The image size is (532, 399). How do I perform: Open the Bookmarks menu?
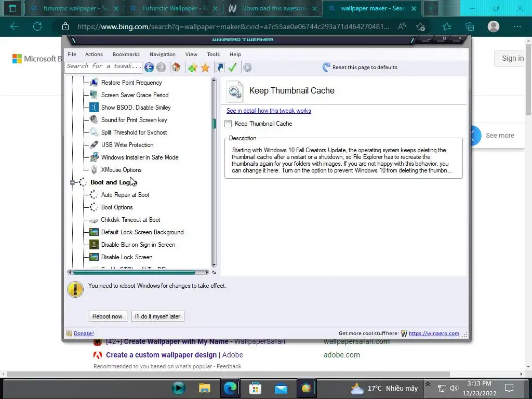126,54
